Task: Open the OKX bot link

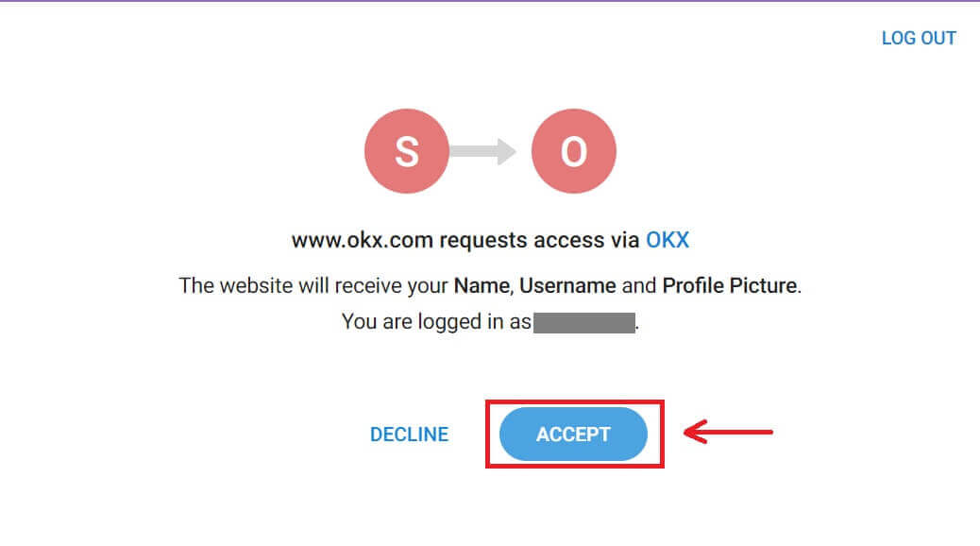Action: point(668,240)
